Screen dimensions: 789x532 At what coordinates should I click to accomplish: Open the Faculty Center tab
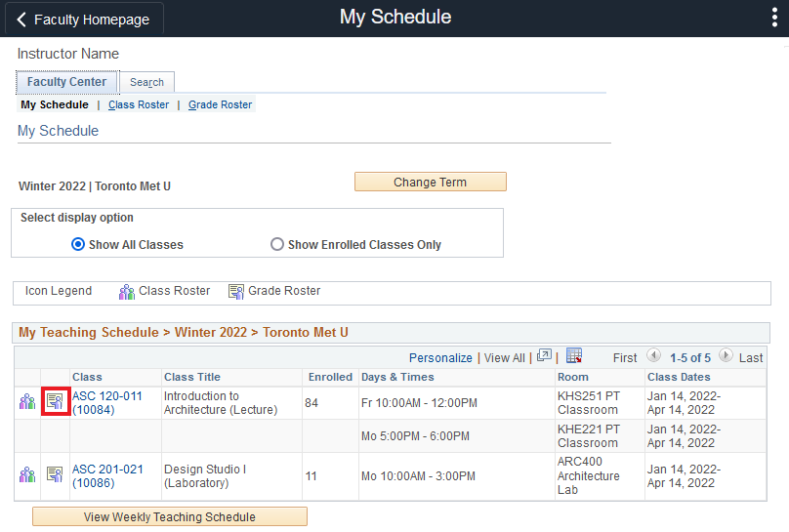66,83
